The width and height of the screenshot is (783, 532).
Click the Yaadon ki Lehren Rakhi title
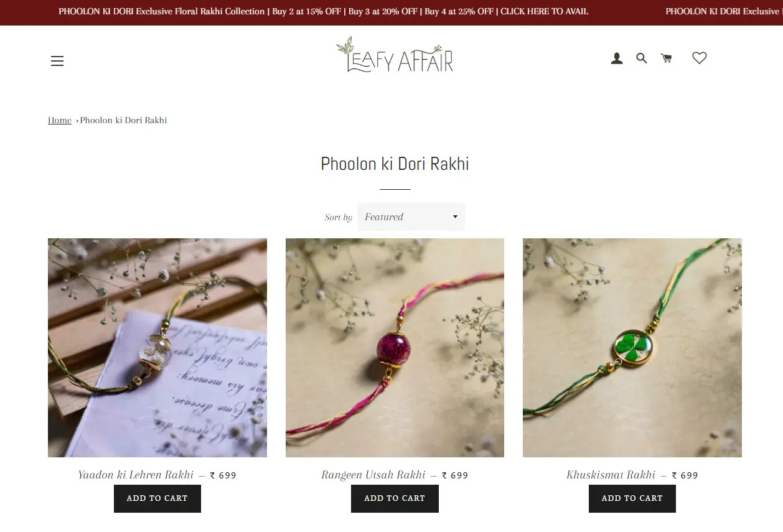pos(136,475)
